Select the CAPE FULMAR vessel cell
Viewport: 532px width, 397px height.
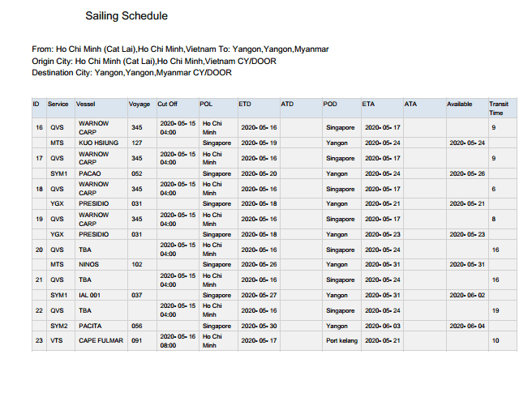[101, 340]
